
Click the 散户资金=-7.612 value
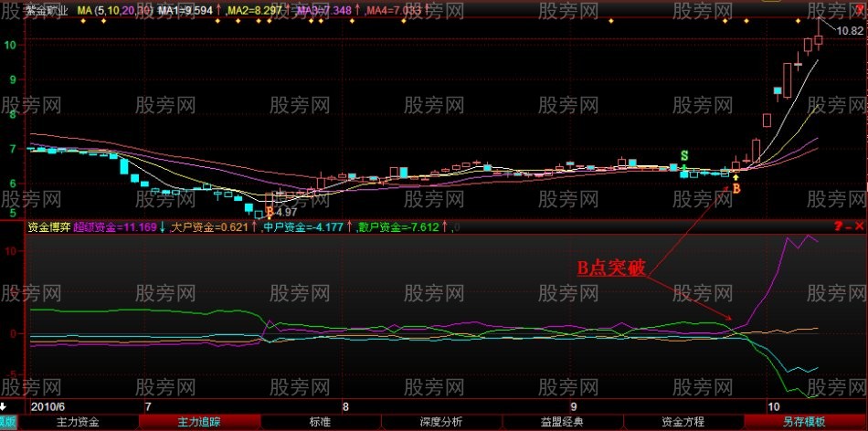click(x=398, y=226)
